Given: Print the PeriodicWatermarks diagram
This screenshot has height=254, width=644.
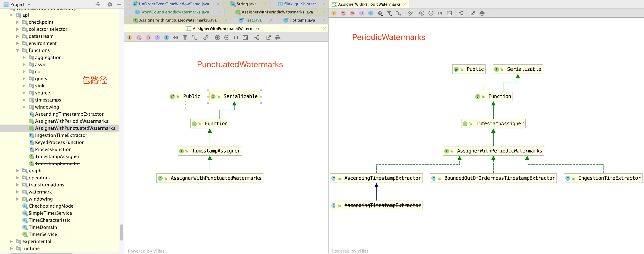Looking at the screenshot, I should (482, 13).
